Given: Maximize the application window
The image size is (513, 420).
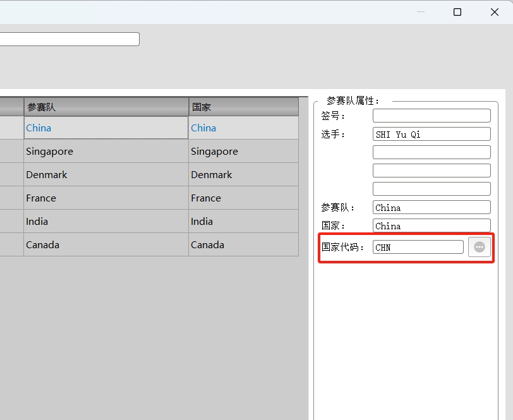Looking at the screenshot, I should (457, 12).
